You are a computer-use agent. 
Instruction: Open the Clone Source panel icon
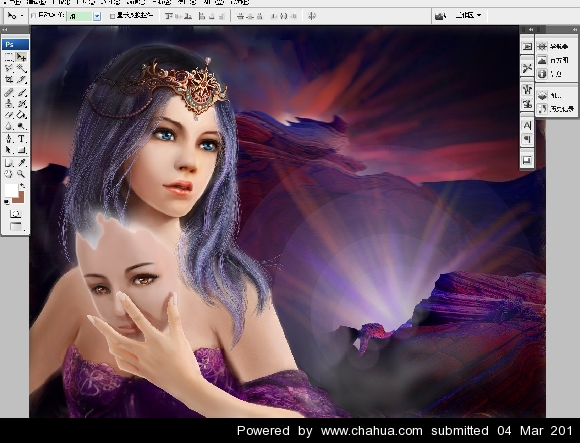click(x=527, y=104)
